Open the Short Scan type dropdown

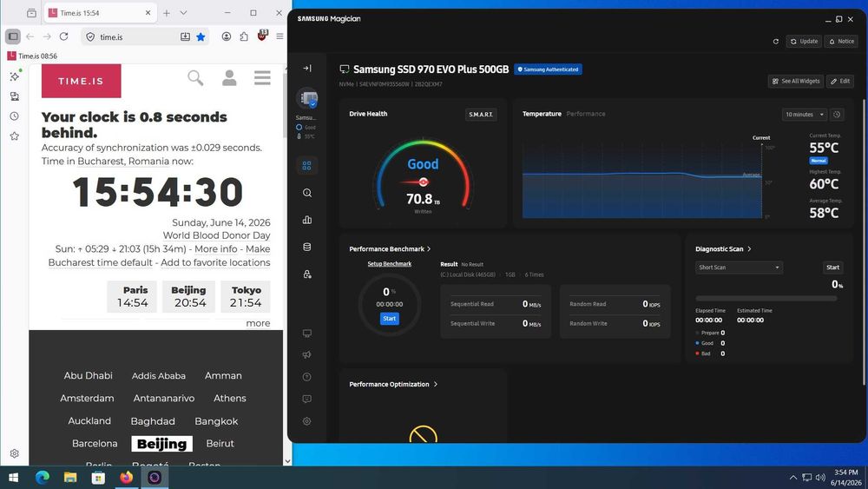click(x=739, y=268)
